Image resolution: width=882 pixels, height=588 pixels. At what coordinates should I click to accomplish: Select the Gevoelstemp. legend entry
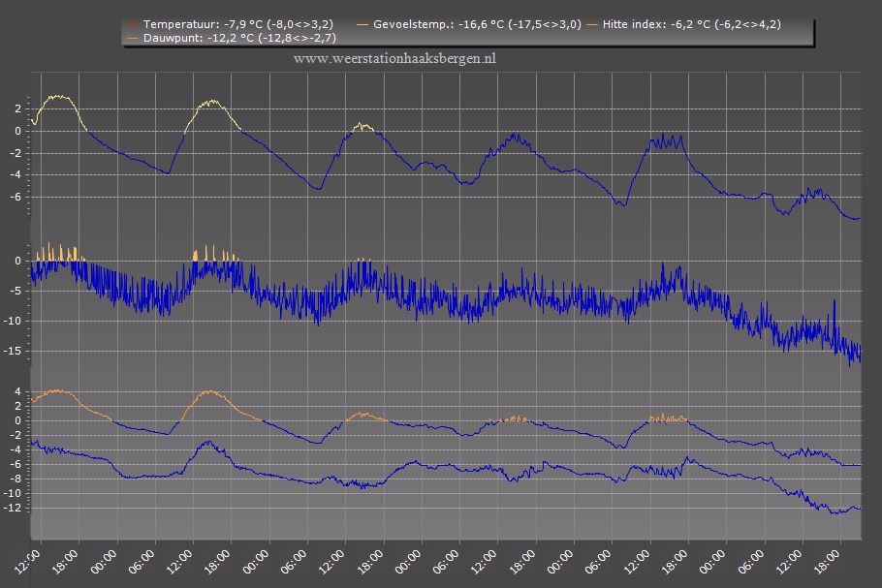pyautogui.click(x=470, y=24)
